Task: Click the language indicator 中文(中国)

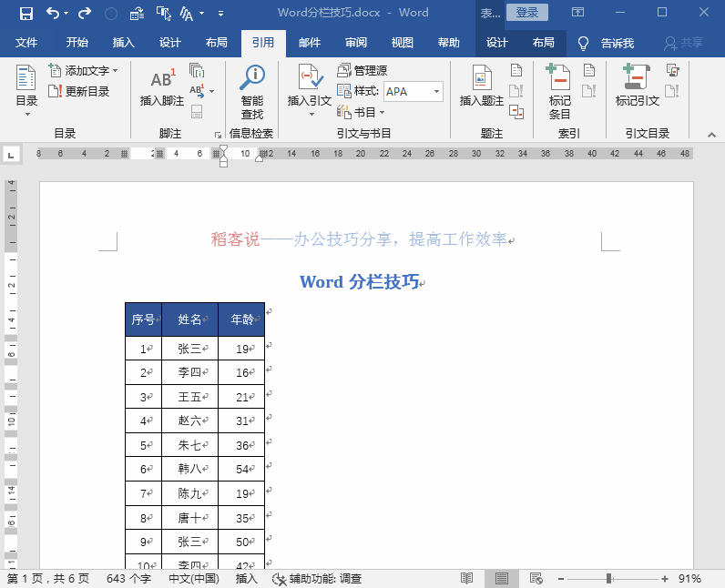Action: 194,578
